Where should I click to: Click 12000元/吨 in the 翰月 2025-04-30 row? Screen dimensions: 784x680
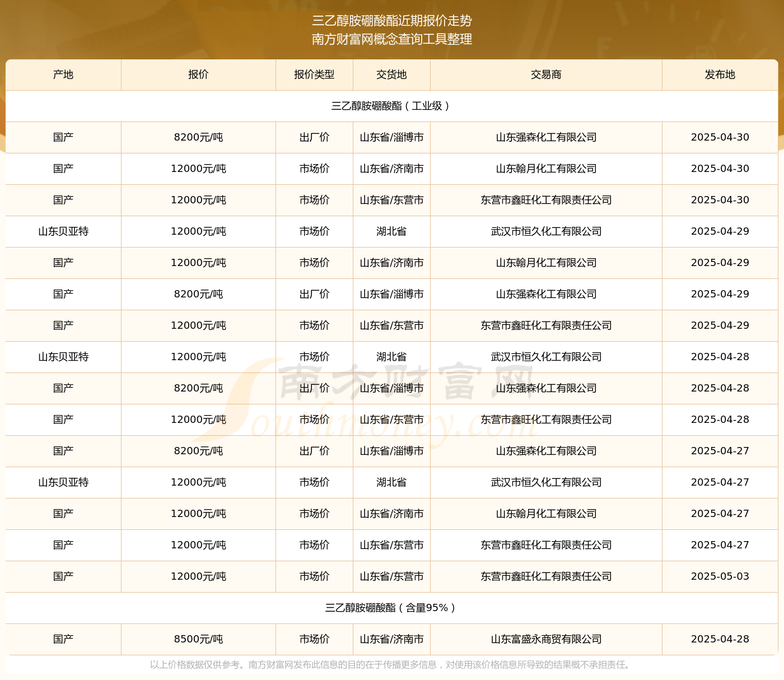(x=198, y=169)
